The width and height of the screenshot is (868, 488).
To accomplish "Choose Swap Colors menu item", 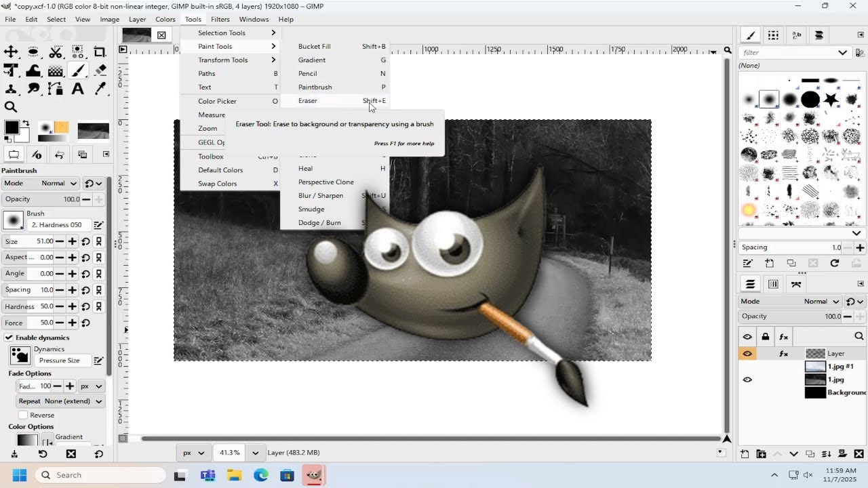I will pos(231,184).
